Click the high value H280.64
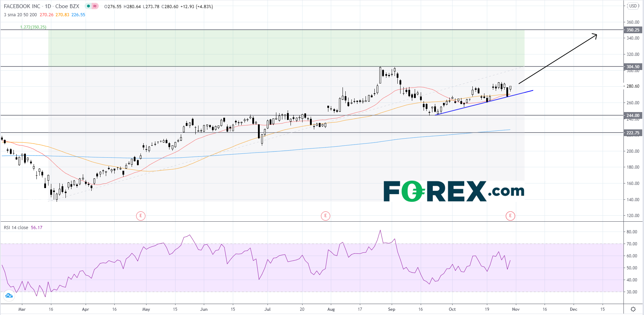This screenshot has height=315, width=644. pos(132,6)
